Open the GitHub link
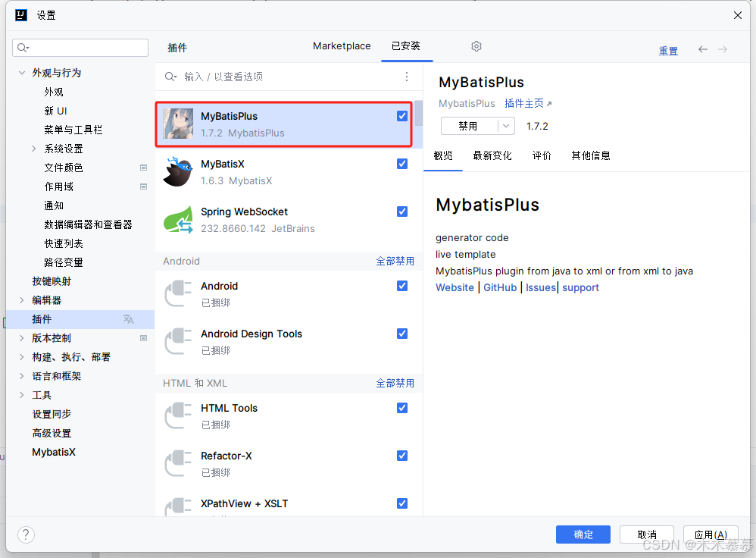This screenshot has height=558, width=756. pyautogui.click(x=500, y=287)
